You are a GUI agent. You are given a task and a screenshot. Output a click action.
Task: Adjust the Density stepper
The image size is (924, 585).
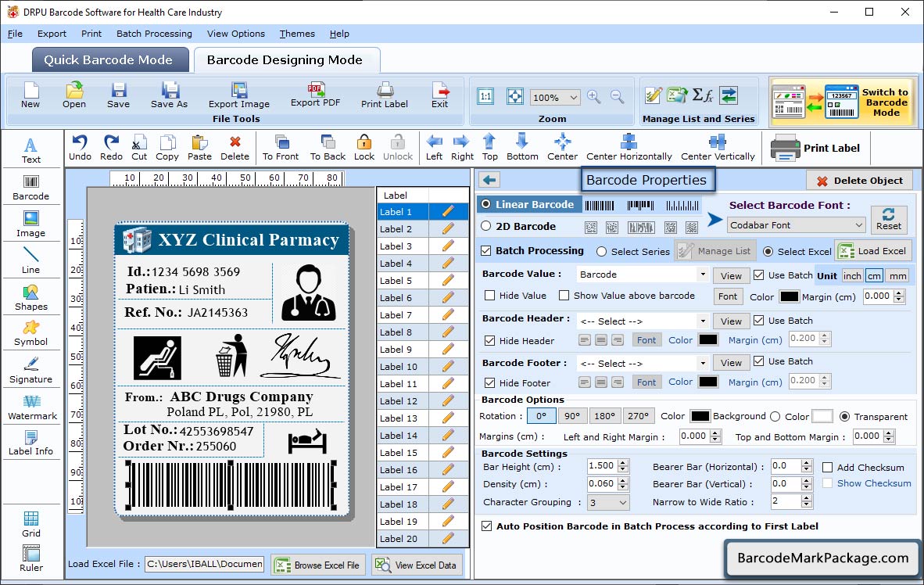coord(624,484)
